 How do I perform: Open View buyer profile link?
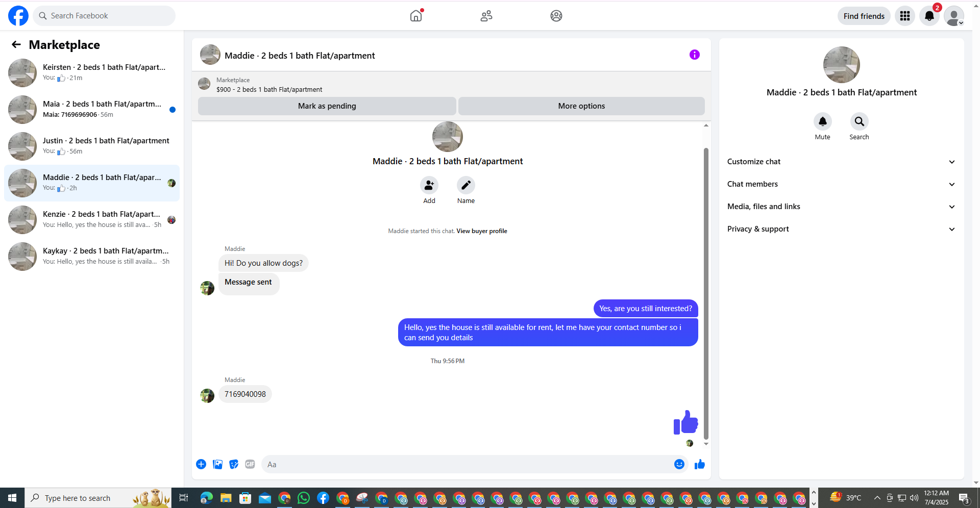coord(482,231)
